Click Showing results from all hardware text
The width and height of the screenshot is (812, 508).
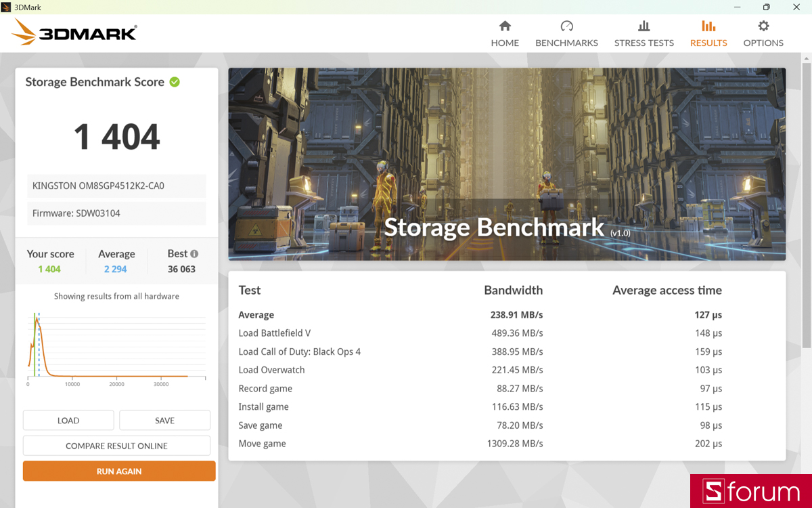[x=116, y=296]
